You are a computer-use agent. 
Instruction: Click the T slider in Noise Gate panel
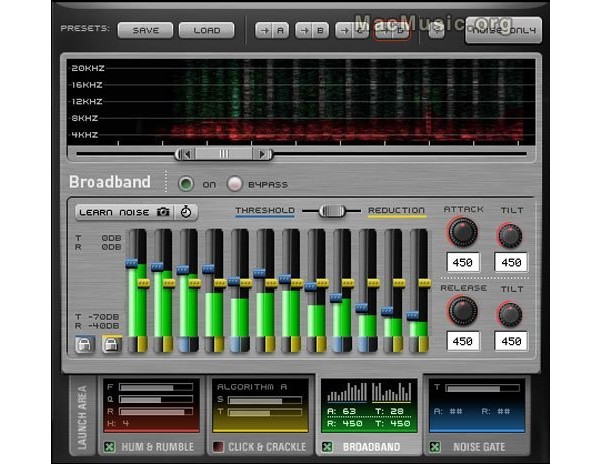(482, 388)
